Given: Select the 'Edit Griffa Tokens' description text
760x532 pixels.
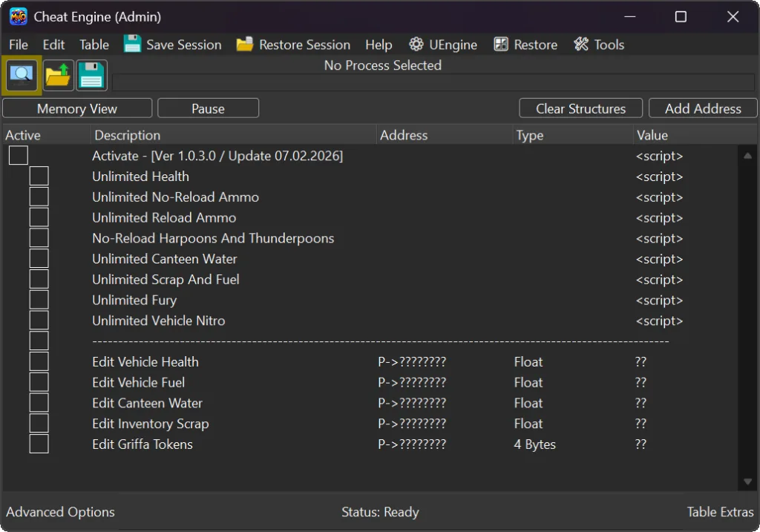Looking at the screenshot, I should tap(142, 444).
